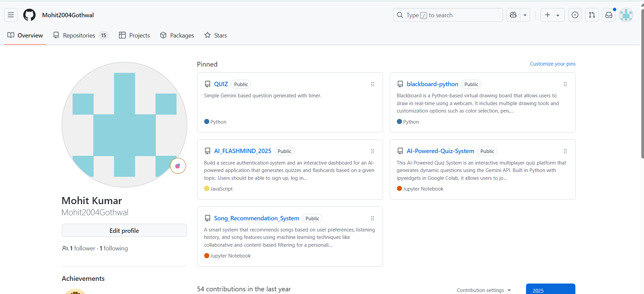Click the Public badge on Song_Recommendation_System card

coord(312,219)
